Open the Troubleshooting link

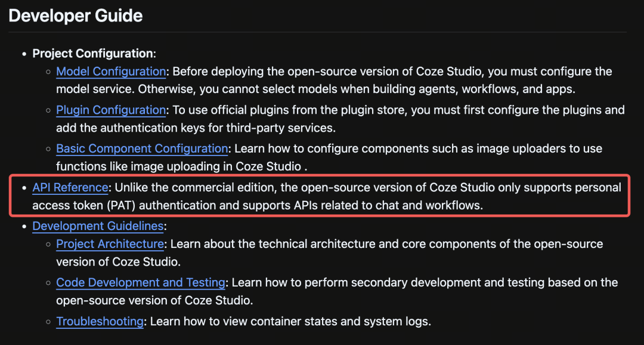(x=100, y=321)
